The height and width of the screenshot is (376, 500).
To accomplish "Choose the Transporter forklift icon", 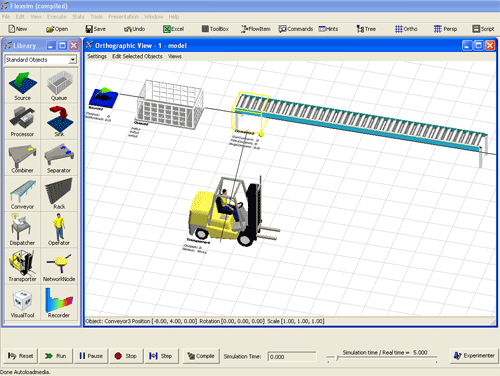I will pos(22,266).
